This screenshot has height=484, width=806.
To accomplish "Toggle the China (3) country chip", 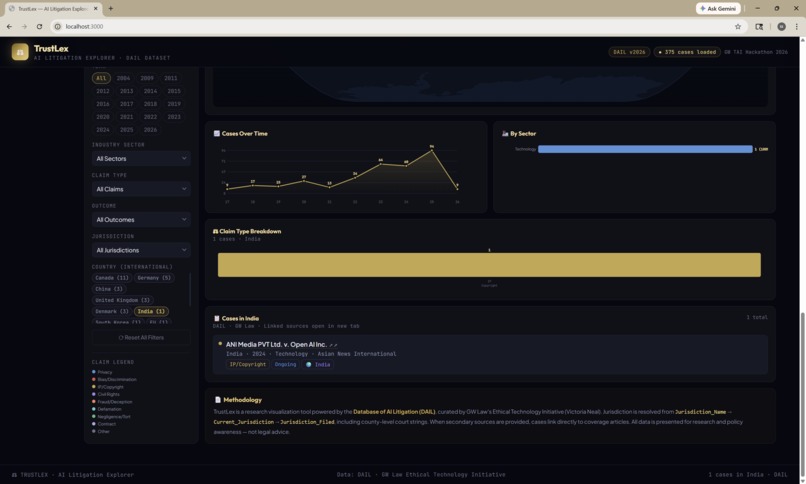I will 109,289.
